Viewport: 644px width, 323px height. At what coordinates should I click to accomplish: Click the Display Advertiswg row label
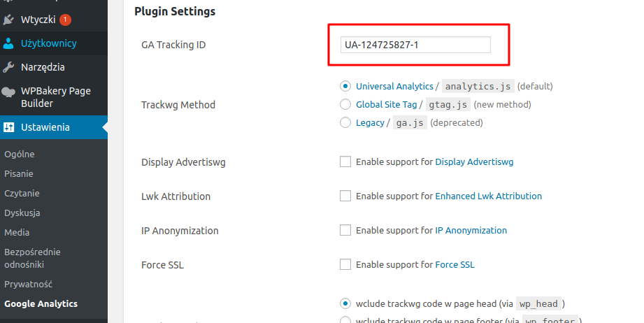click(x=183, y=162)
